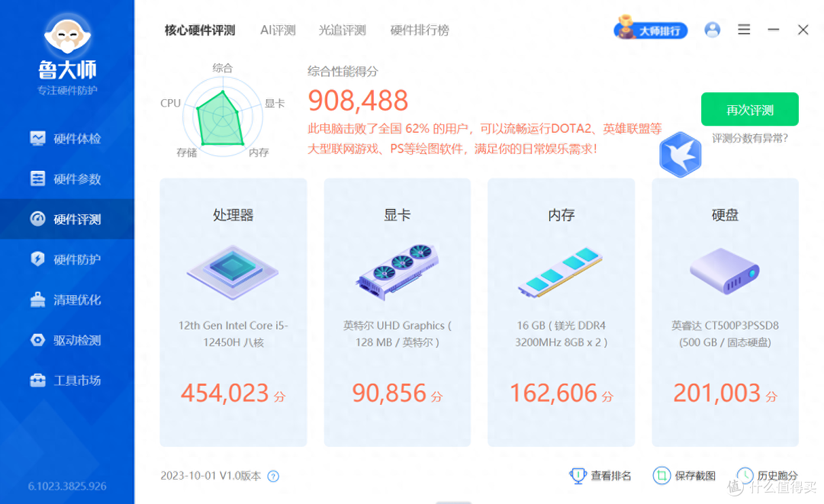Open the 查看排名 link
Screen dimensions: 824x504
(611, 476)
